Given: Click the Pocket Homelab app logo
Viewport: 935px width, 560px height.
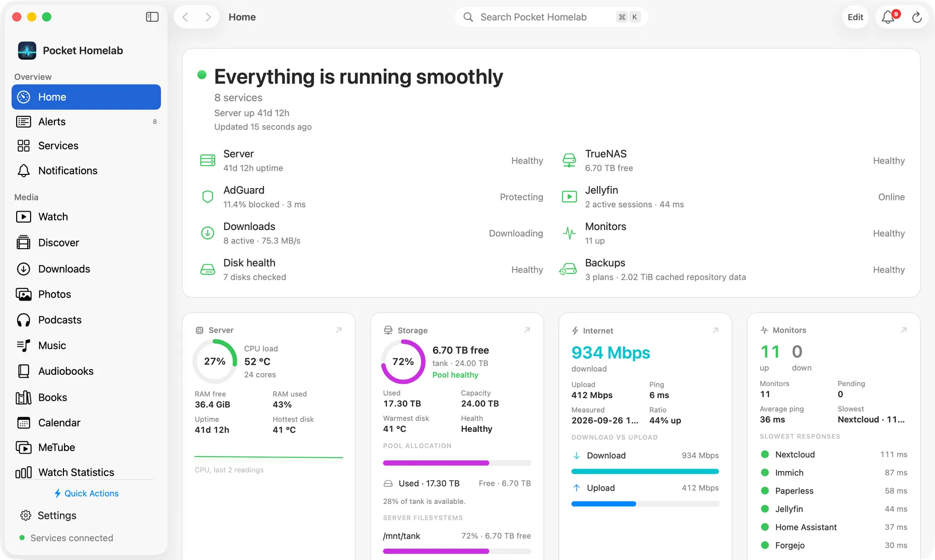Looking at the screenshot, I should point(27,50).
